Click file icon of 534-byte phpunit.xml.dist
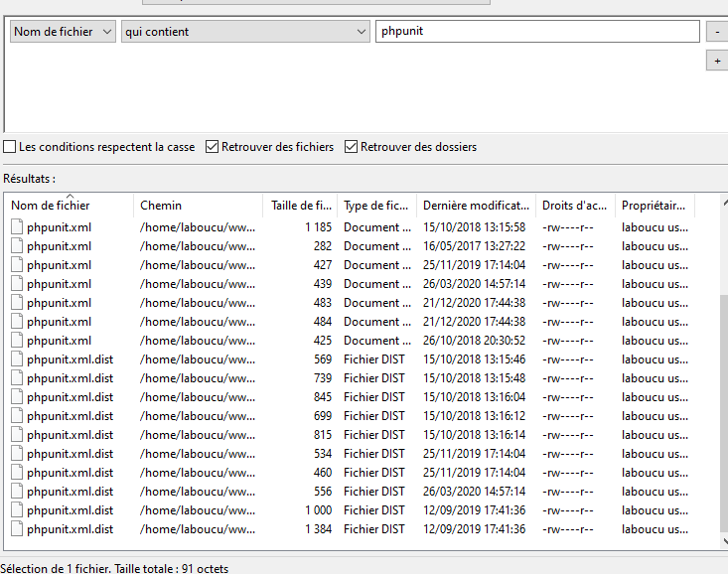Image resolution: width=728 pixels, height=574 pixels. [x=17, y=454]
